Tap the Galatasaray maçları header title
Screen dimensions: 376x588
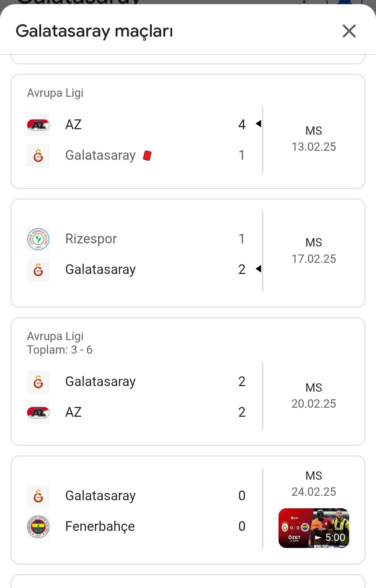pyautogui.click(x=94, y=31)
